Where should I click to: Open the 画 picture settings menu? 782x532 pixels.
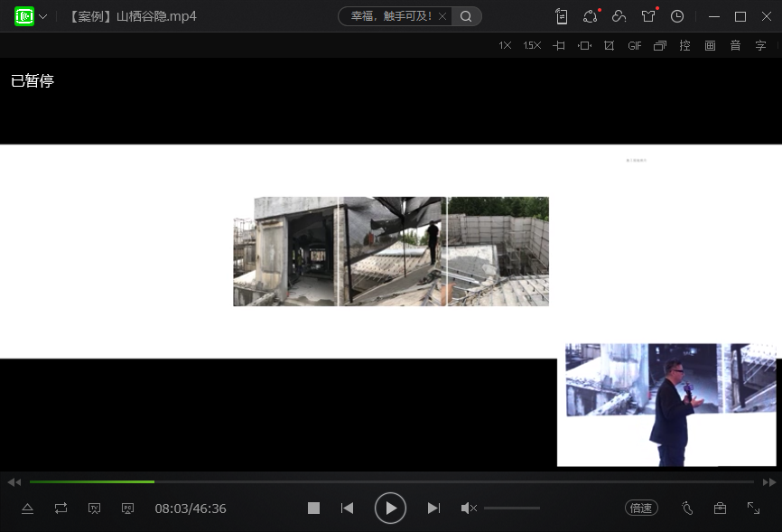point(710,45)
